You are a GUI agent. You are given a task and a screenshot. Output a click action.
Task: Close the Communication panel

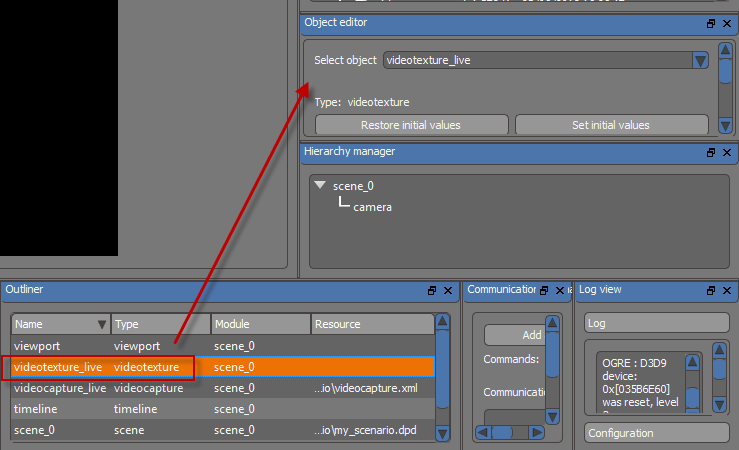pos(560,291)
